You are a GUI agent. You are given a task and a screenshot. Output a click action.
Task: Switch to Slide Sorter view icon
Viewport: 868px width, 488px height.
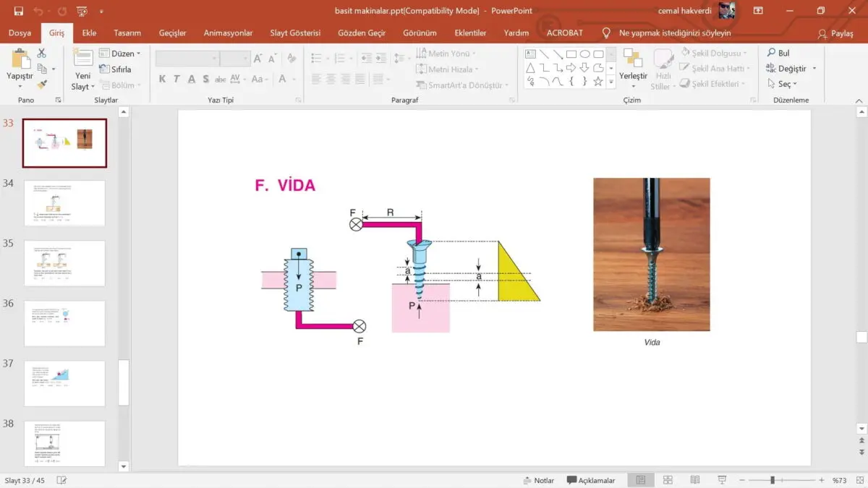(x=668, y=480)
